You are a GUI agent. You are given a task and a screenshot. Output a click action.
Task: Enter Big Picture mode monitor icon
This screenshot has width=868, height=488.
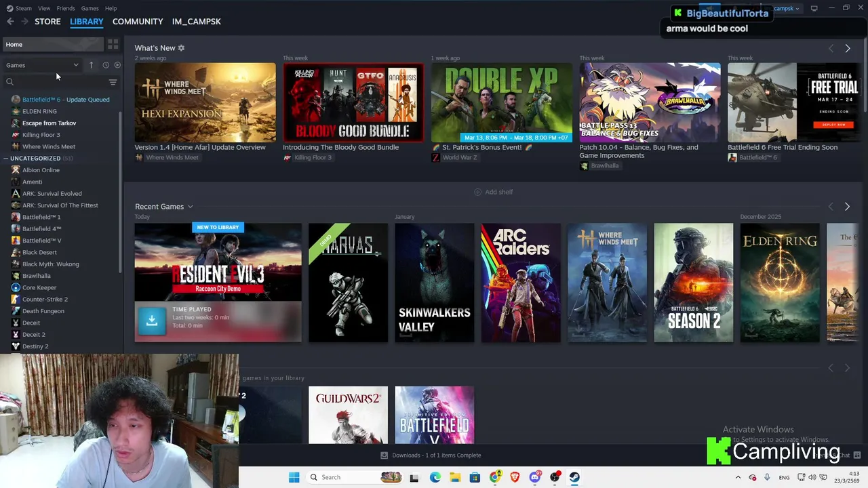814,8
